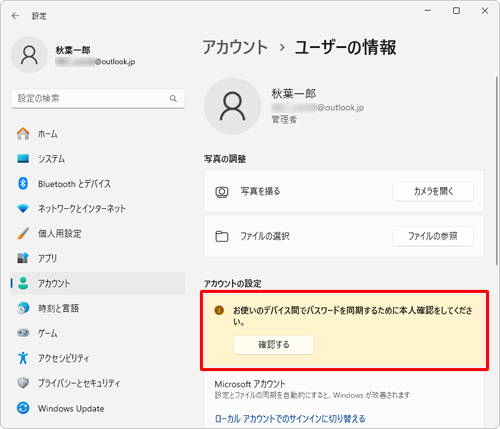Click the アカウントの設定 section heading

pyautogui.click(x=233, y=284)
